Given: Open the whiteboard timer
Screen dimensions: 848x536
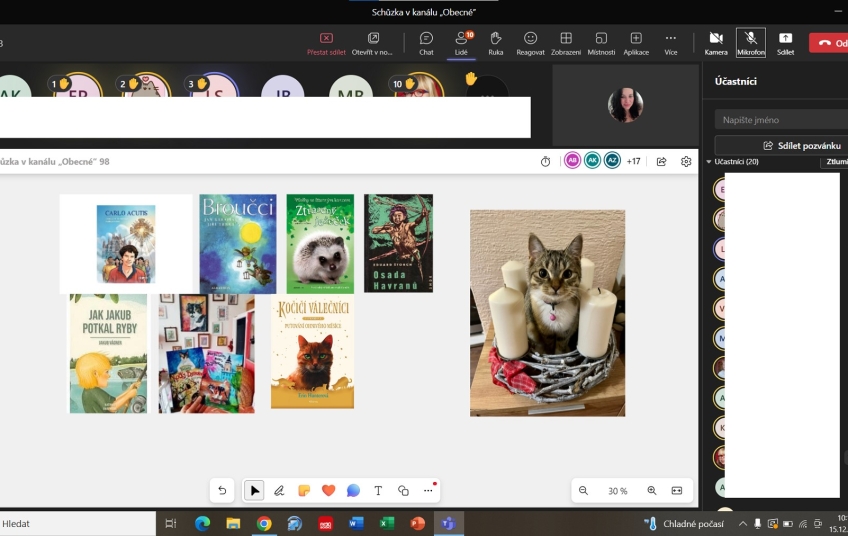Looking at the screenshot, I should pyautogui.click(x=545, y=162).
